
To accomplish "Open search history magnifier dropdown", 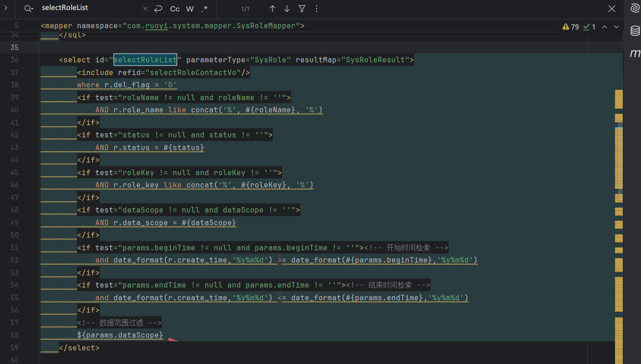I will coord(29,9).
